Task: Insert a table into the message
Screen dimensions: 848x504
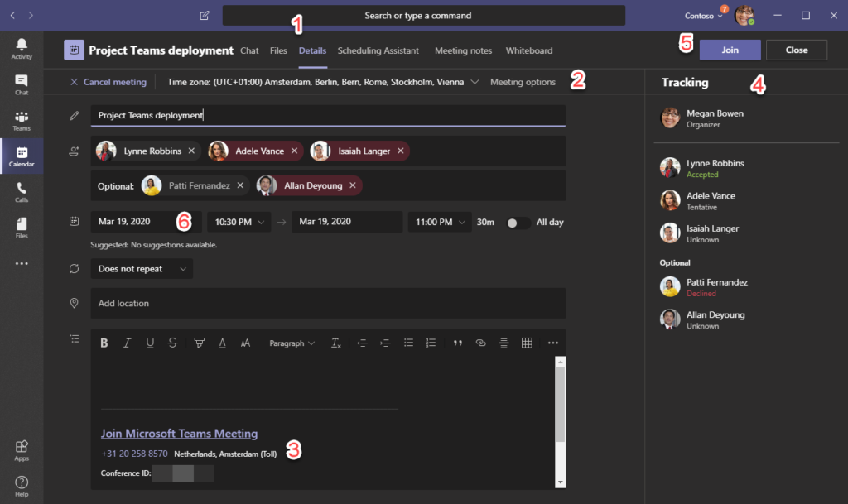Action: click(527, 343)
